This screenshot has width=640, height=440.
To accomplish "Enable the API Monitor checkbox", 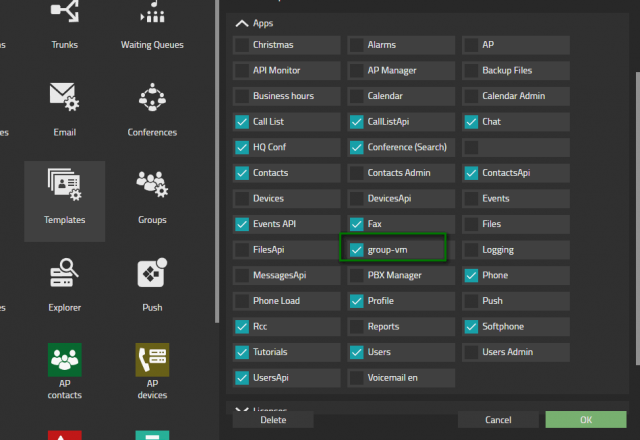I will click(x=242, y=71).
